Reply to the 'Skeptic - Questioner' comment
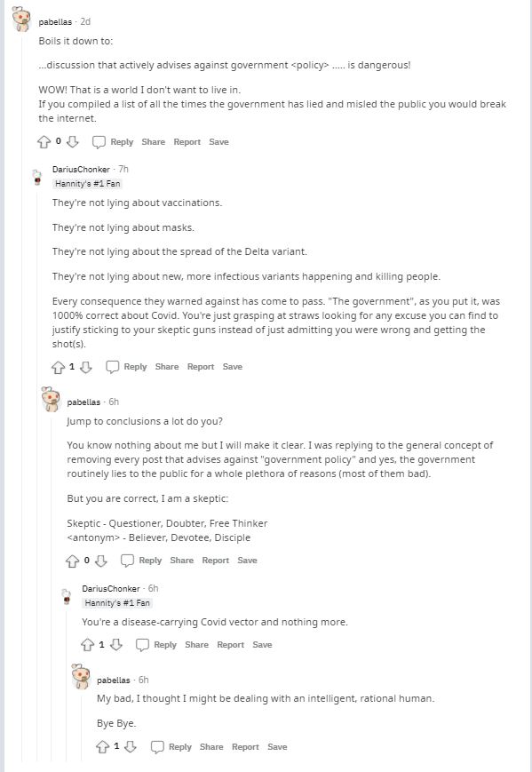This screenshot has height=772, width=532. click(x=142, y=561)
